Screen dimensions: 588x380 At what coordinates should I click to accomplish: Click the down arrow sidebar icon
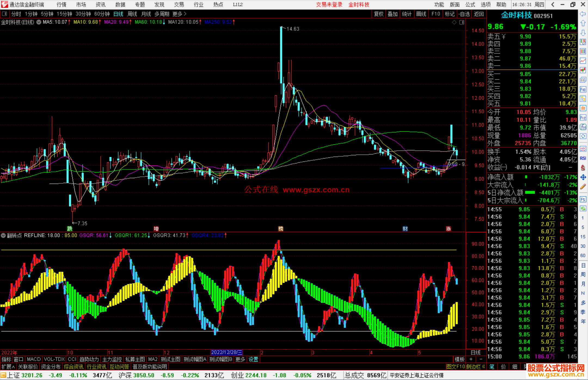[583, 33]
